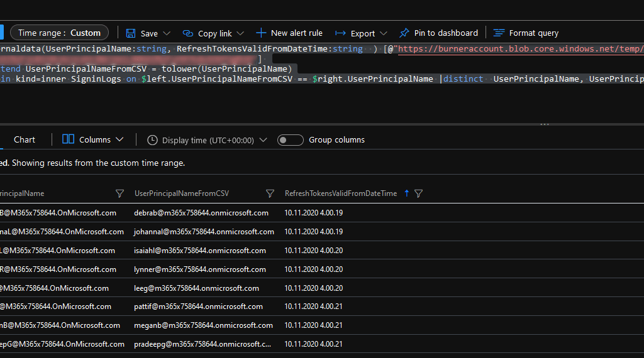Click the Pin to dashboard pin icon

point(403,33)
